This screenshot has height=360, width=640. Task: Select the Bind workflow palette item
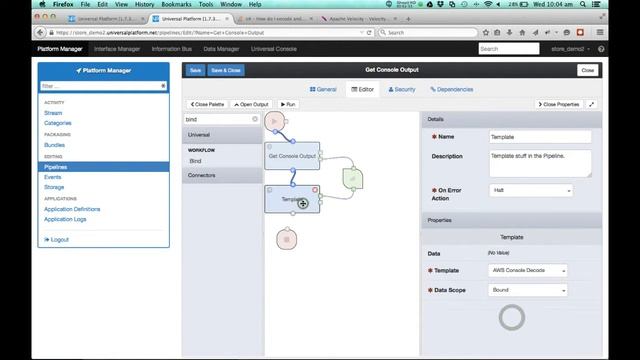196,161
